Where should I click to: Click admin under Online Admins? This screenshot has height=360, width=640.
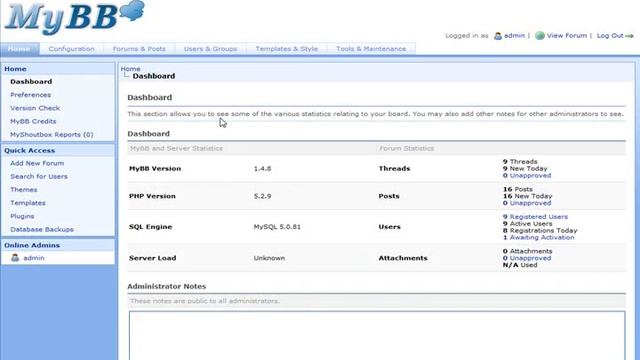[x=34, y=258]
